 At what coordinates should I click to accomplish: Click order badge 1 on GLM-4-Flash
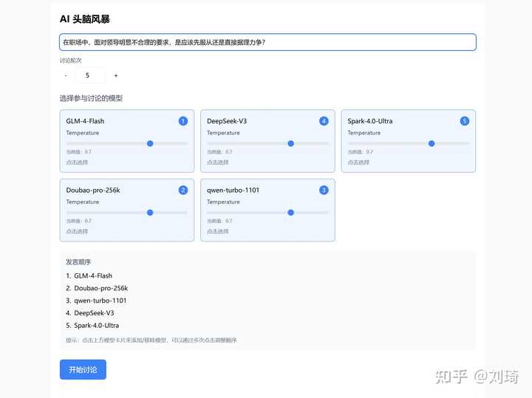(x=183, y=121)
